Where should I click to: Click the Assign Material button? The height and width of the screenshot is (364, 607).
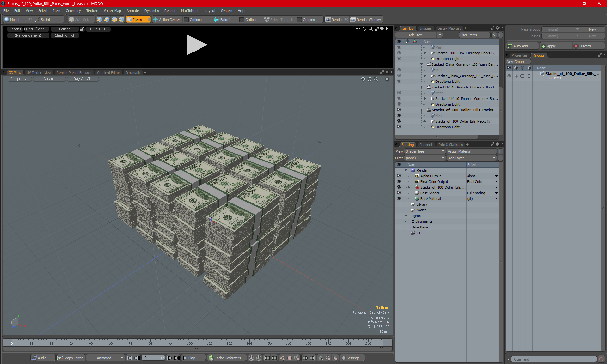coord(472,151)
